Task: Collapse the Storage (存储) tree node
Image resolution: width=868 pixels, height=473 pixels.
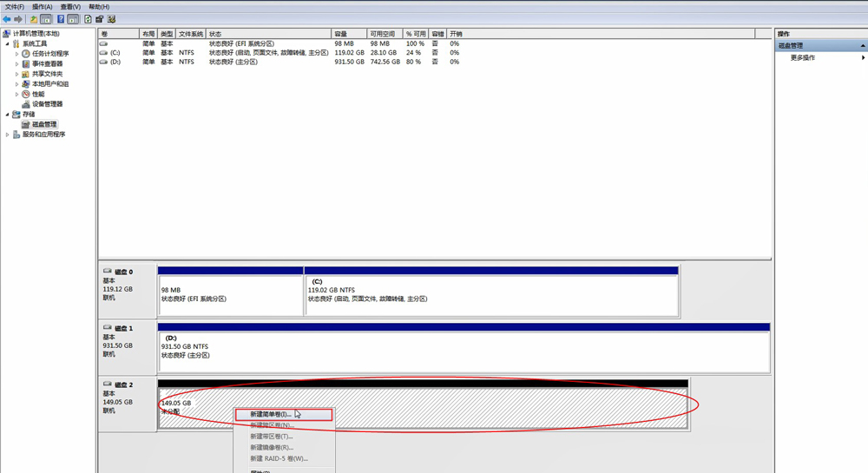Action: click(x=8, y=115)
